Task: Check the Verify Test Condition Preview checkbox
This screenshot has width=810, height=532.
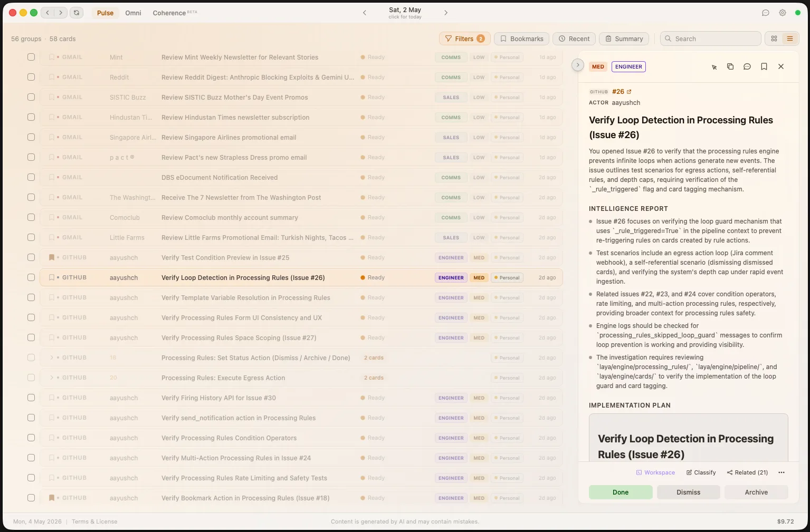Action: [31, 257]
